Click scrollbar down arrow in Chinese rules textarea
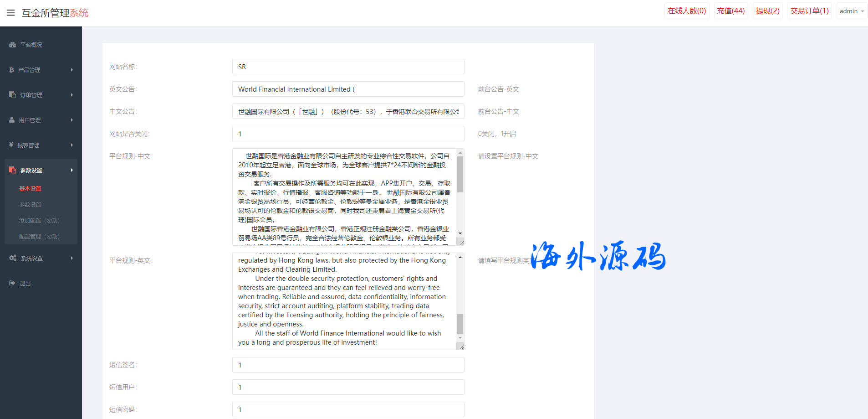 pyautogui.click(x=460, y=233)
